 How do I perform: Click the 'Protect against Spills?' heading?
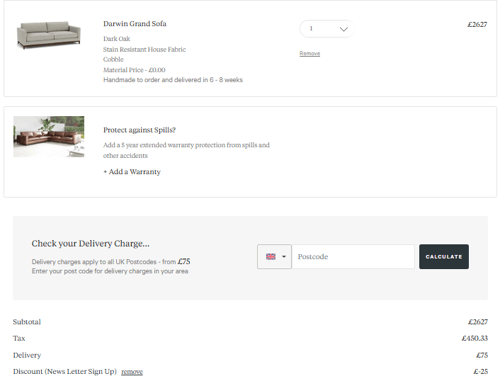point(139,130)
